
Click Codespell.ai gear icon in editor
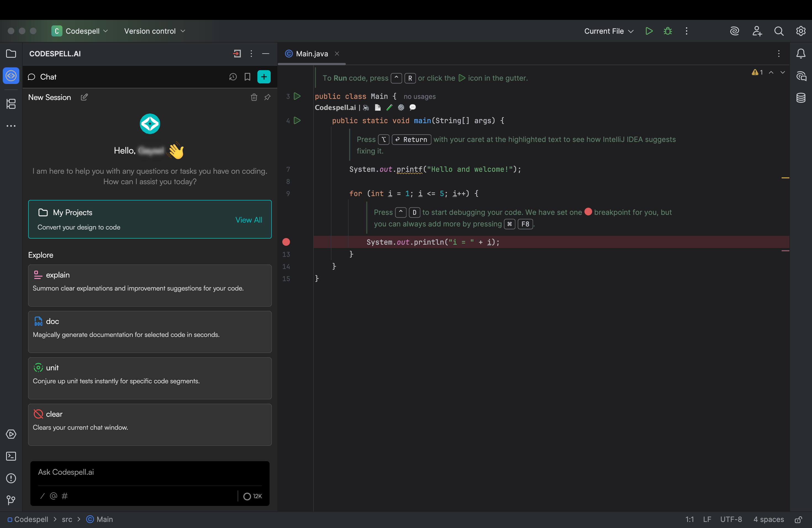(x=401, y=107)
